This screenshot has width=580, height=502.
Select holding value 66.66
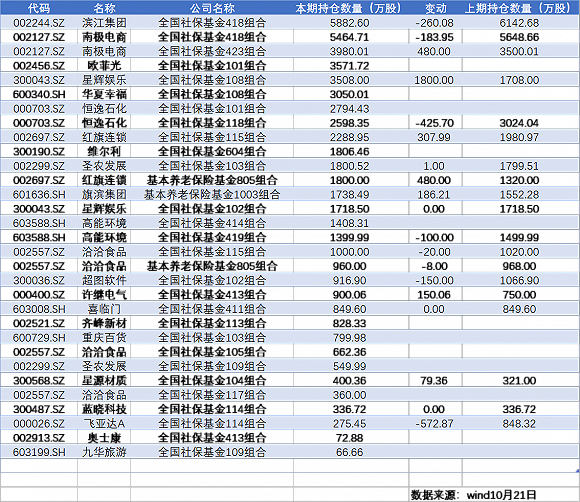350,452
